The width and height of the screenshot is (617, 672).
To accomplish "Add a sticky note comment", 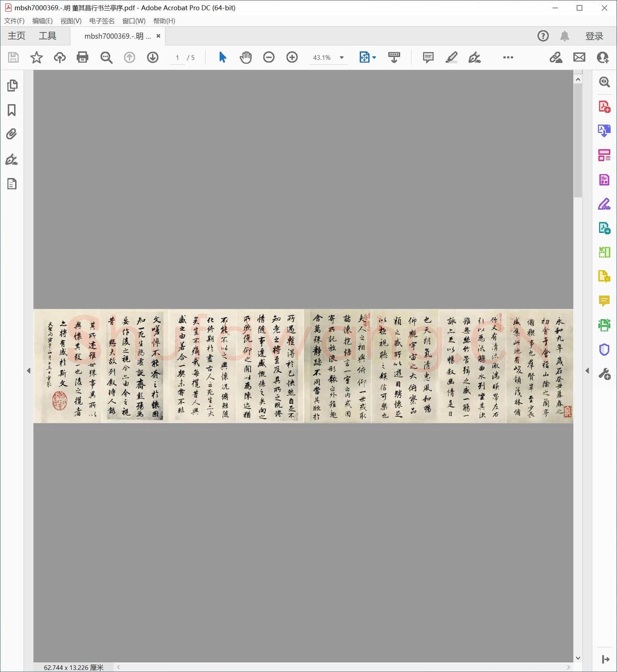I will coord(428,57).
